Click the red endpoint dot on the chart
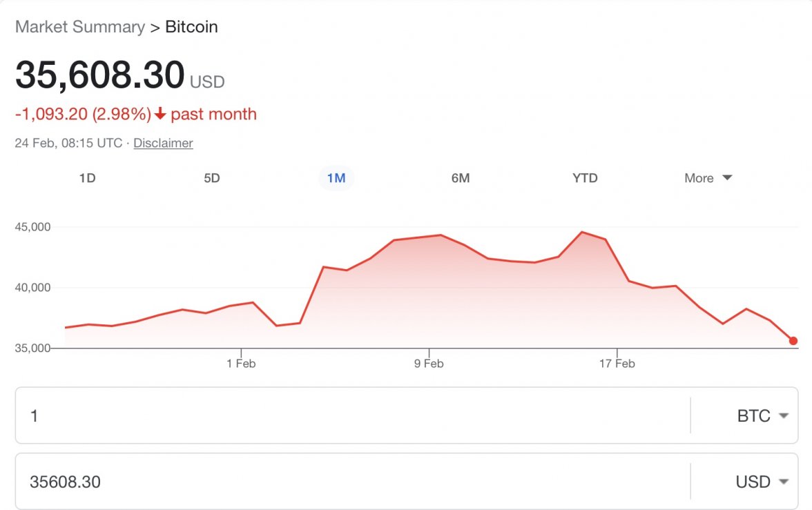812x510 pixels. pyautogui.click(x=793, y=341)
